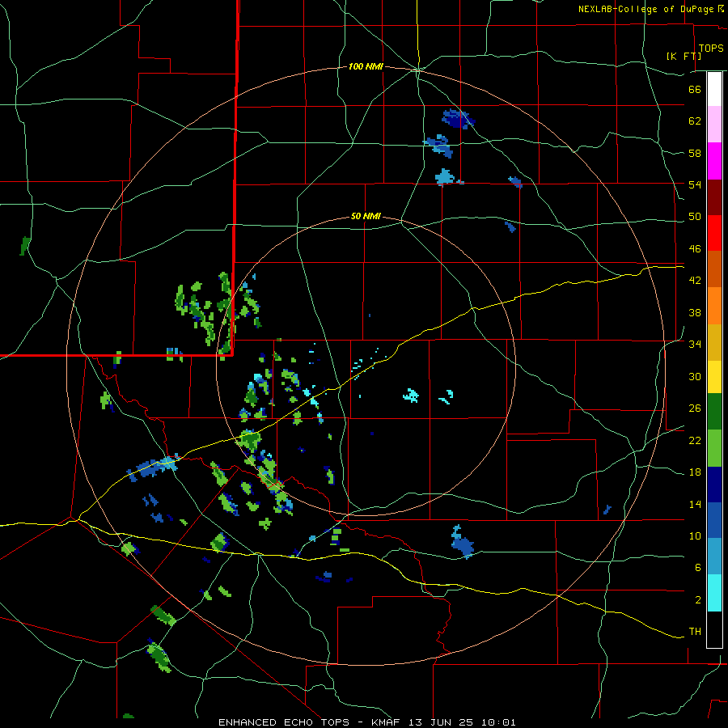Screen dimensions: 728x728
Task: Click the "58" scale label
Action: 695,153
